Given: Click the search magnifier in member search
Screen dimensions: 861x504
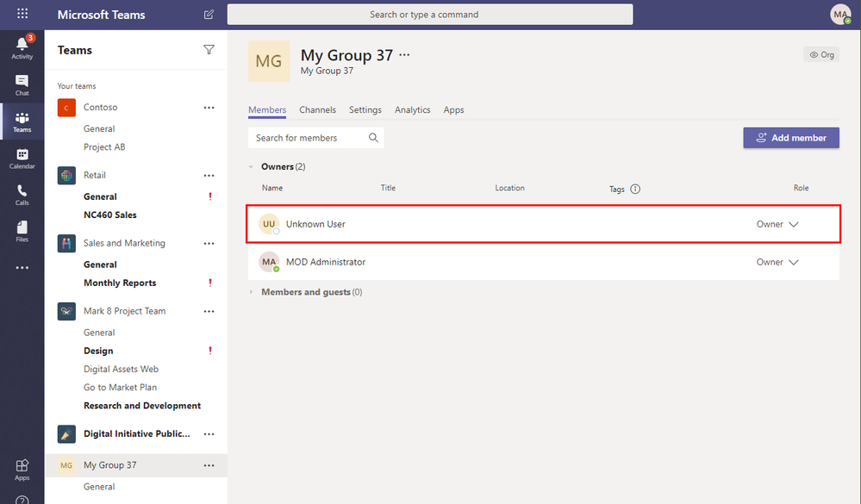Looking at the screenshot, I should coord(373,138).
